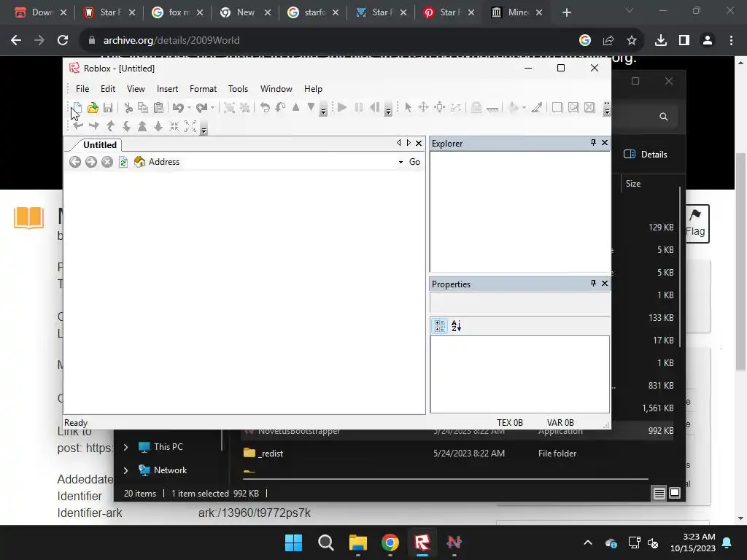Click the move up triangle icon
This screenshot has height=560, width=747.
click(x=296, y=107)
